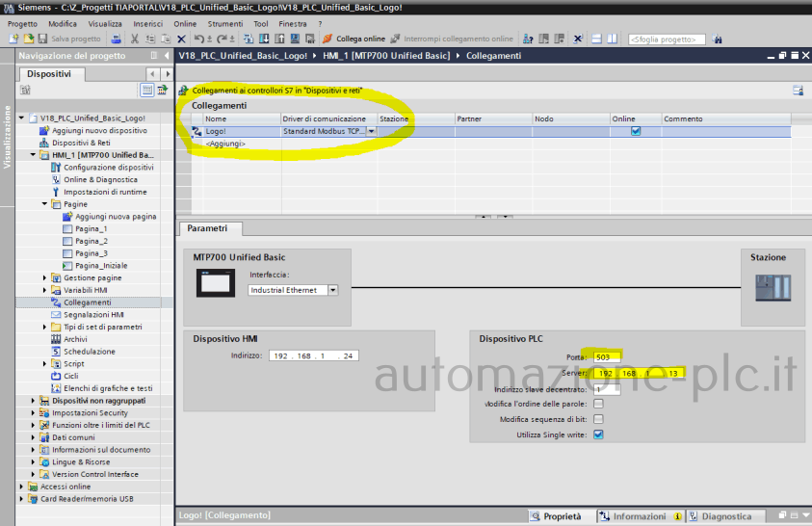Click the Cut scissors icon
812x526 pixels.
click(135, 39)
